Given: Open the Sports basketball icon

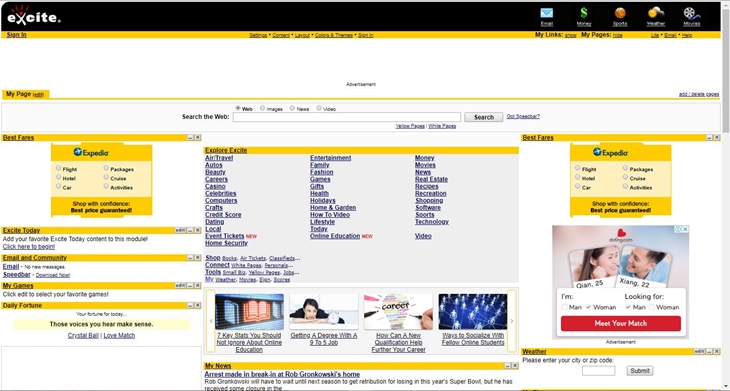Looking at the screenshot, I should pos(620,13).
